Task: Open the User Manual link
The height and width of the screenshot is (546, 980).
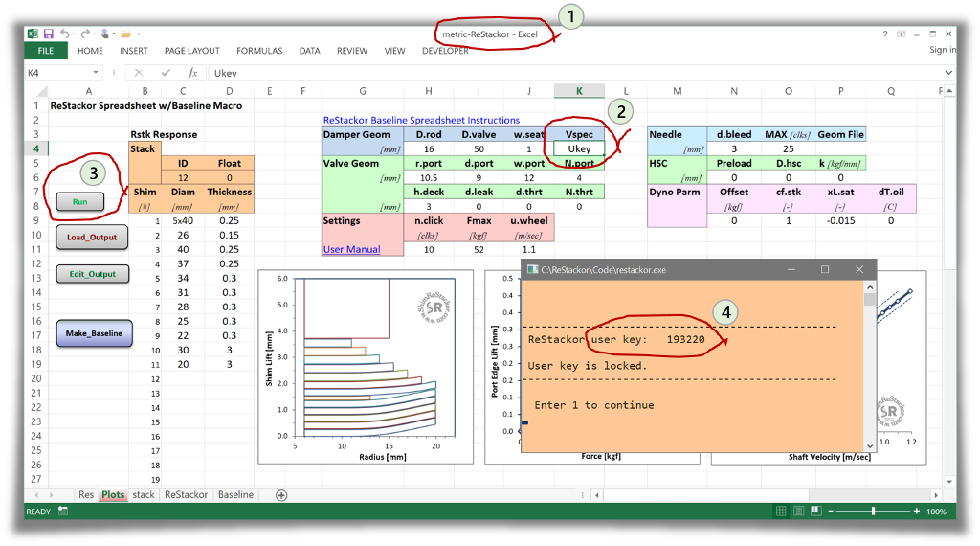Action: (351, 249)
